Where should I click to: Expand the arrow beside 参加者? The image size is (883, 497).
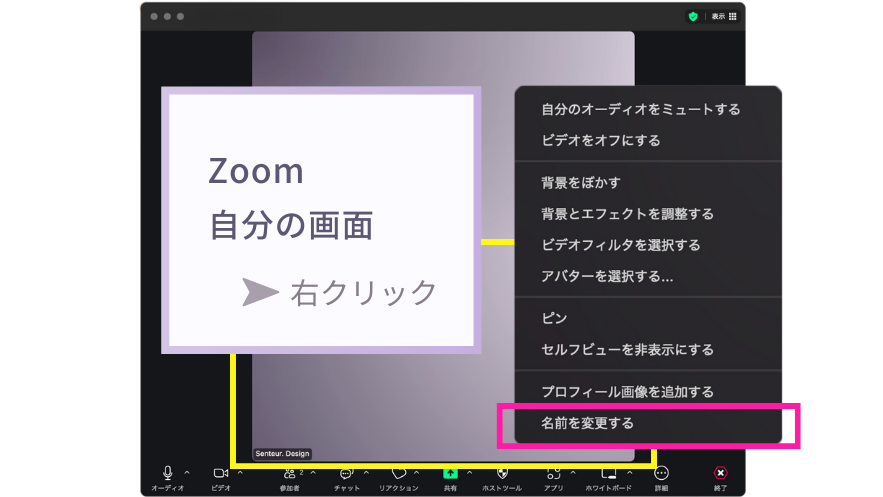tap(313, 472)
